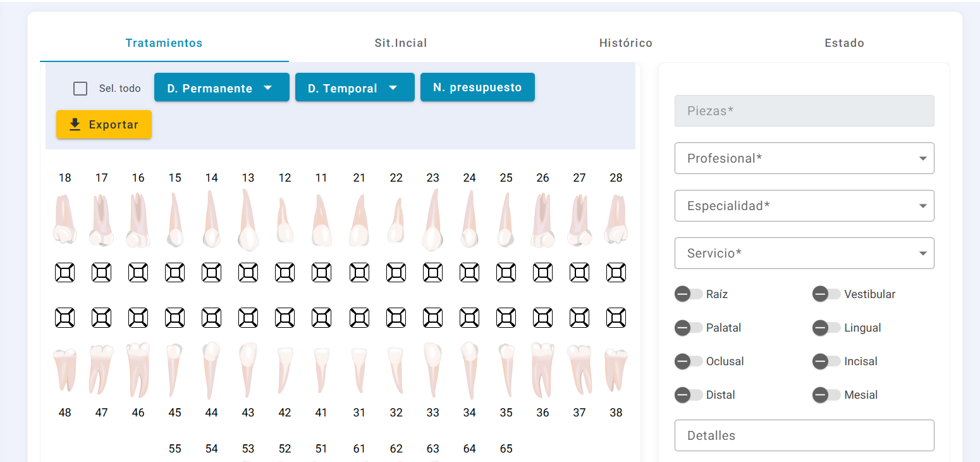Select tooth 16 molar image

click(x=138, y=220)
